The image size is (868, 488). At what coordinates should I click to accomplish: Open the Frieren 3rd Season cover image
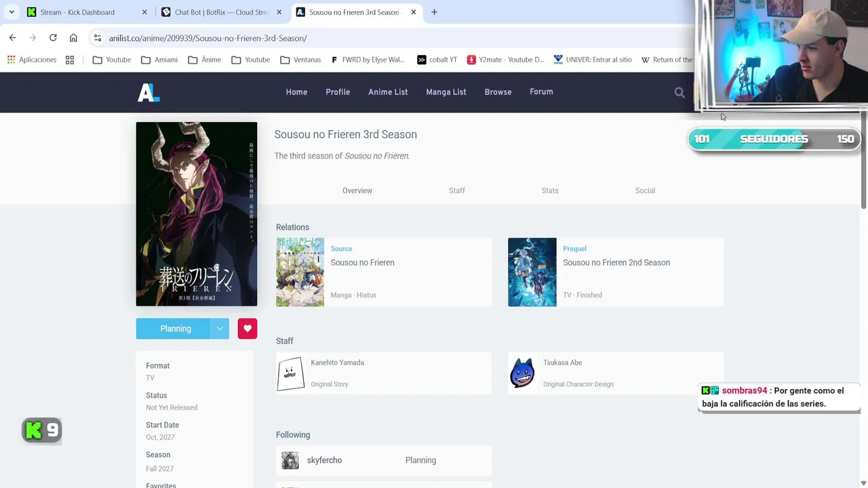pos(197,214)
